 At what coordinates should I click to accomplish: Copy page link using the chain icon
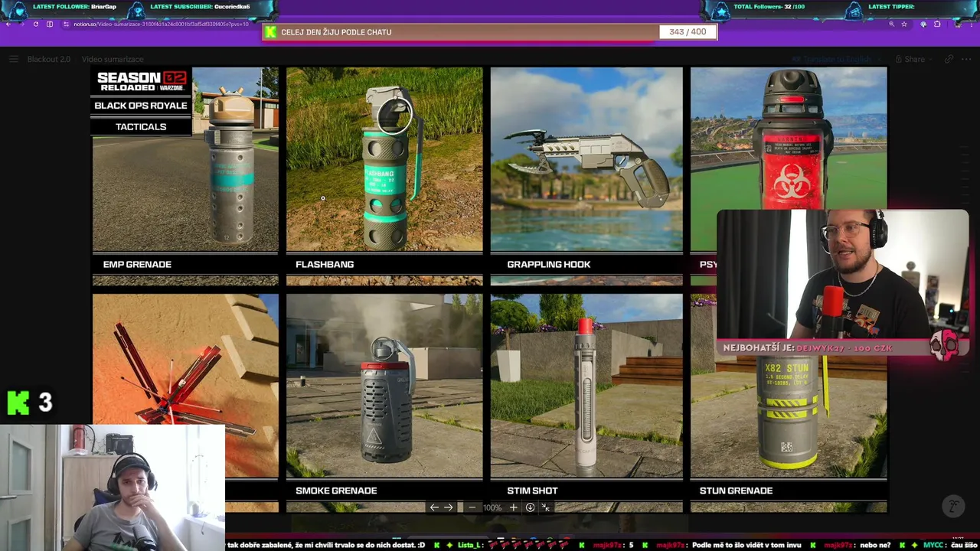coord(949,59)
